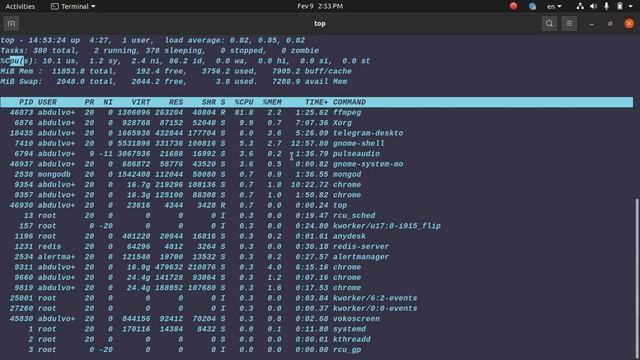The width and height of the screenshot is (640, 360).
Task: Click the load average text line
Action: [235, 40]
